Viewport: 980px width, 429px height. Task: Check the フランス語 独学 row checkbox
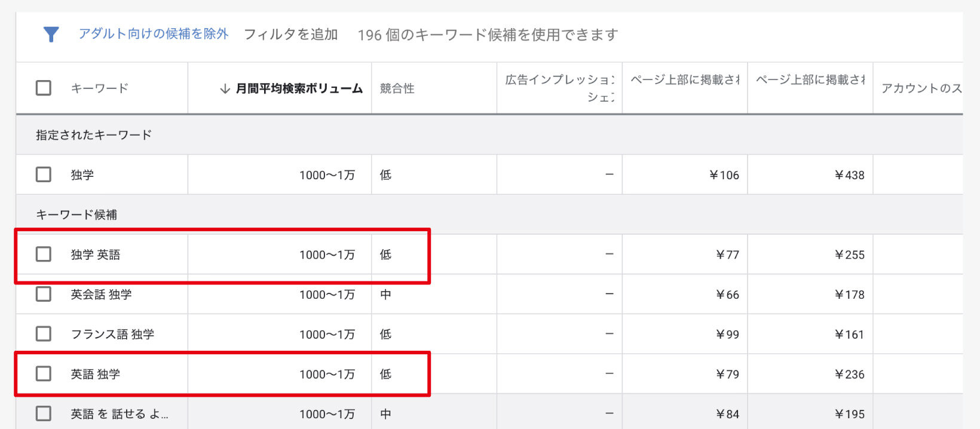(x=44, y=333)
